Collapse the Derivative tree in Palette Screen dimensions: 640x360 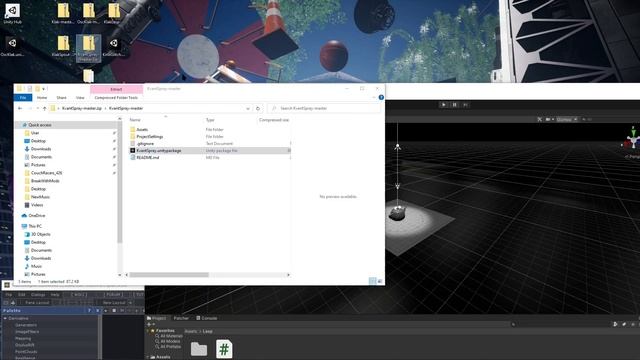click(x=5, y=318)
